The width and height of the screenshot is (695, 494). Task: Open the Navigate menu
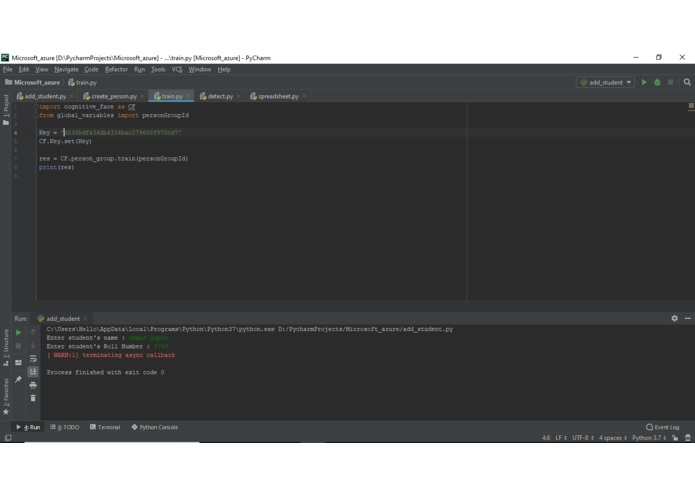[x=66, y=70]
